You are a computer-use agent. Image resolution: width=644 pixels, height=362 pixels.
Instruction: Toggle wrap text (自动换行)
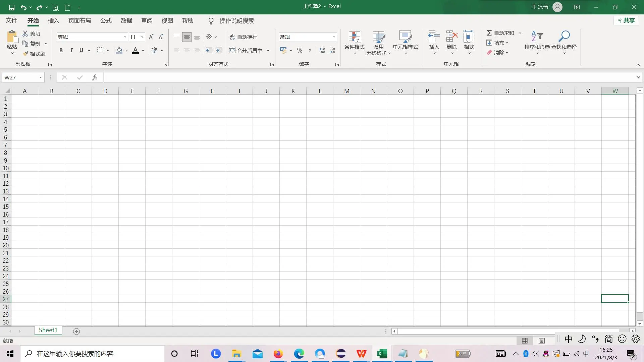244,37
